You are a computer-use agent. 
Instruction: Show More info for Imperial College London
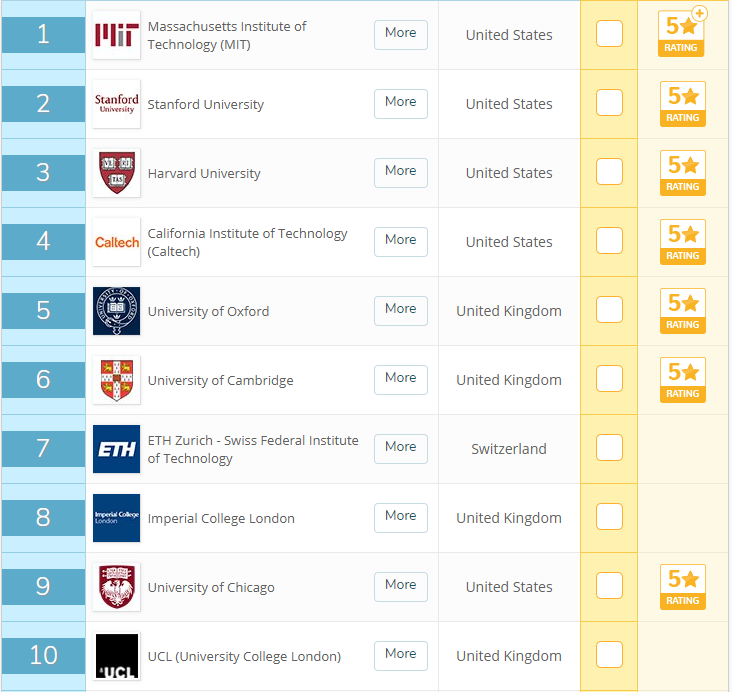tap(400, 517)
